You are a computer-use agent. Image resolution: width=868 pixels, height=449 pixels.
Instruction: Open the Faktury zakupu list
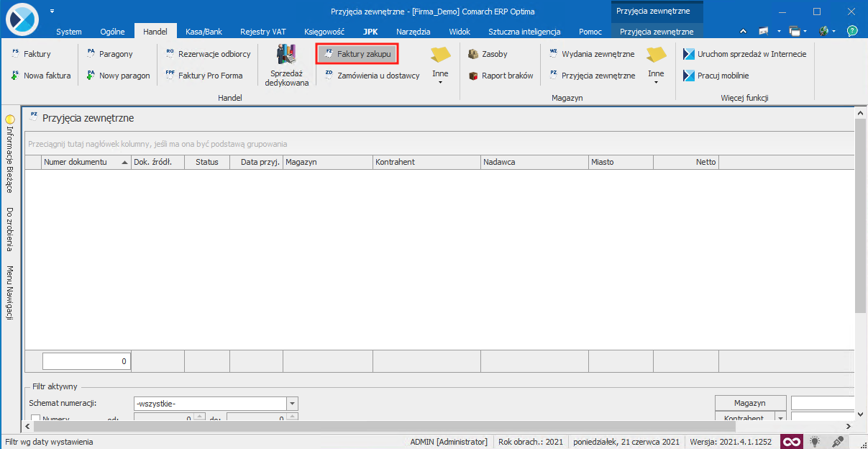click(357, 53)
